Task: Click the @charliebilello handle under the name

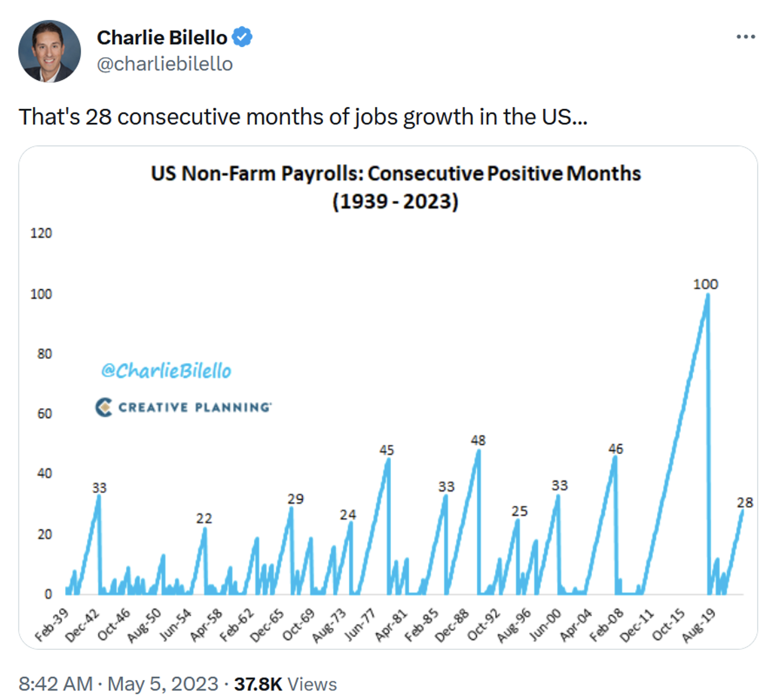Action: tap(165, 64)
